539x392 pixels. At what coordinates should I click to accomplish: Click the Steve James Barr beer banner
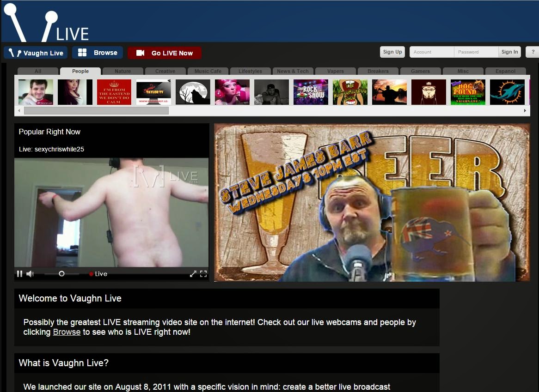372,203
